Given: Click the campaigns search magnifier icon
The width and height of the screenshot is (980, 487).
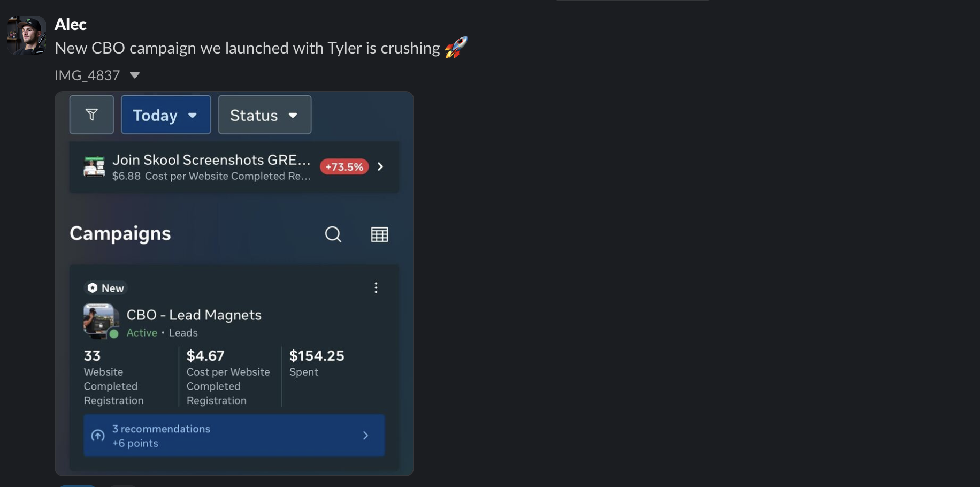Looking at the screenshot, I should pyautogui.click(x=333, y=234).
